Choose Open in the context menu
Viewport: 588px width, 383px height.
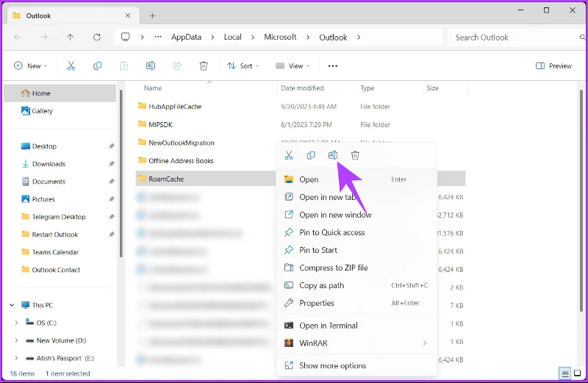tap(356, 179)
